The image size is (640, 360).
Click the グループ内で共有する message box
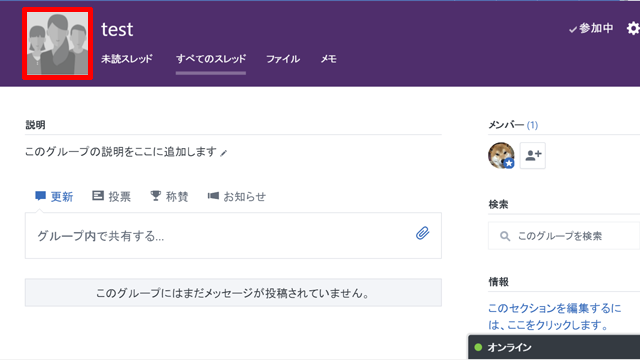(233, 236)
